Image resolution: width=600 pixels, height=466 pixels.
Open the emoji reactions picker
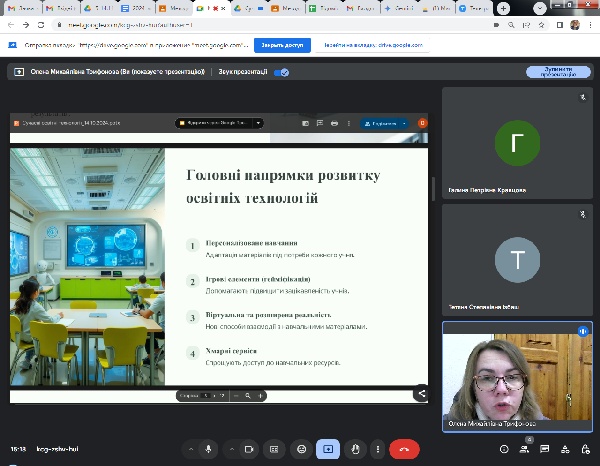tap(301, 450)
